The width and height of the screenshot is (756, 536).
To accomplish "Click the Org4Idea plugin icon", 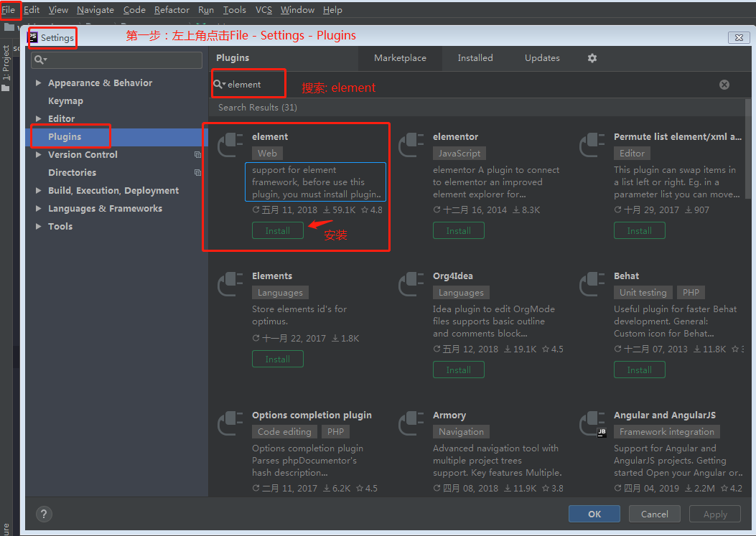I will (x=411, y=284).
